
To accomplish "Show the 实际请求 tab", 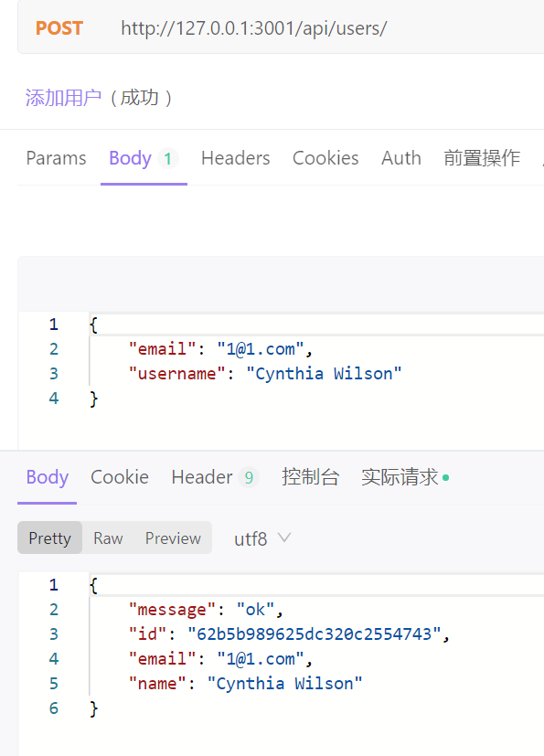I will pyautogui.click(x=405, y=477).
